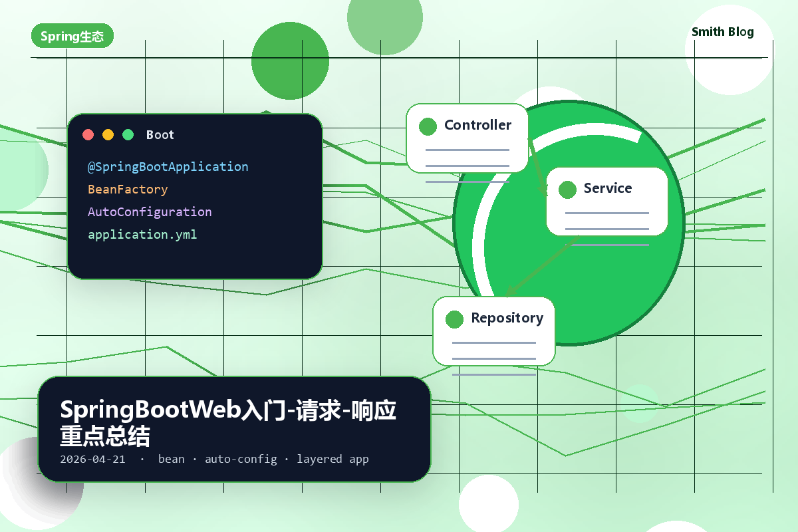
Task: Click the title SpringBootWeb入门-请求-响应
Action: (228, 410)
